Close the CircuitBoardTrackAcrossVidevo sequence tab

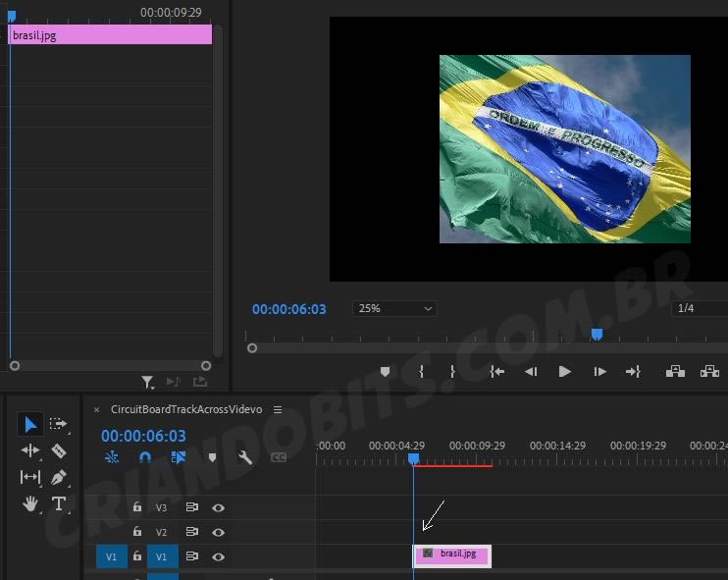[x=96, y=409]
